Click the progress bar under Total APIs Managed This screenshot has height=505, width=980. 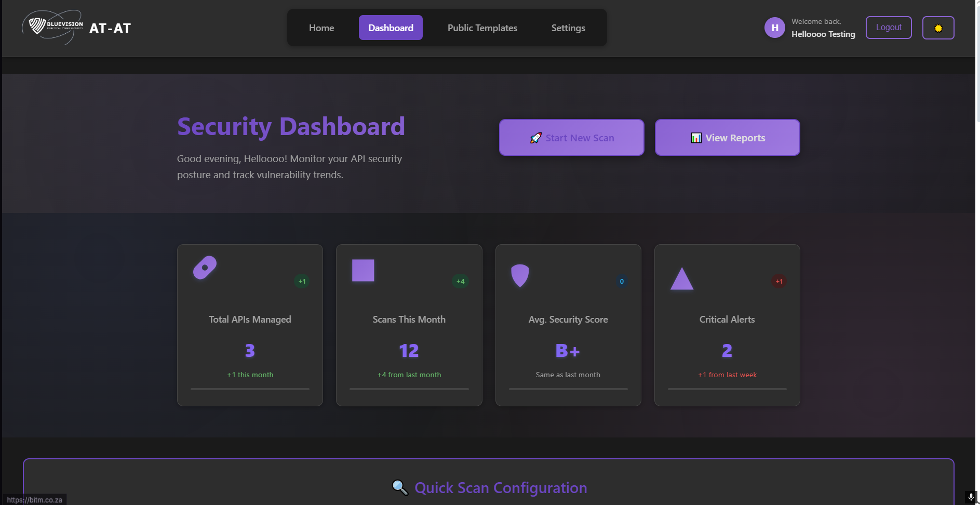coord(250,389)
